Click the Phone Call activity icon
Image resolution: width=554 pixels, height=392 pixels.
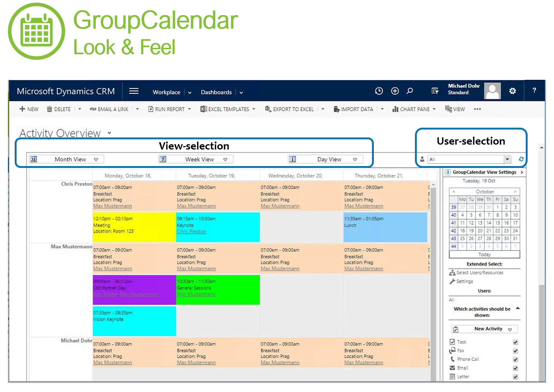click(x=453, y=359)
